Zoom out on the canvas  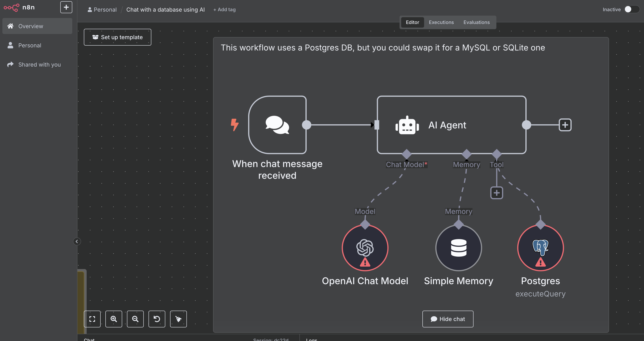(135, 319)
